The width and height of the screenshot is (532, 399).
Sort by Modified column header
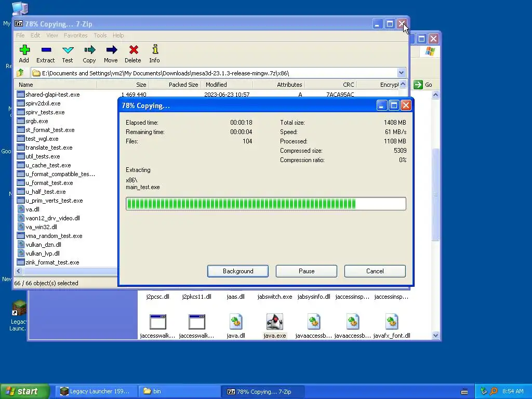[227, 85]
